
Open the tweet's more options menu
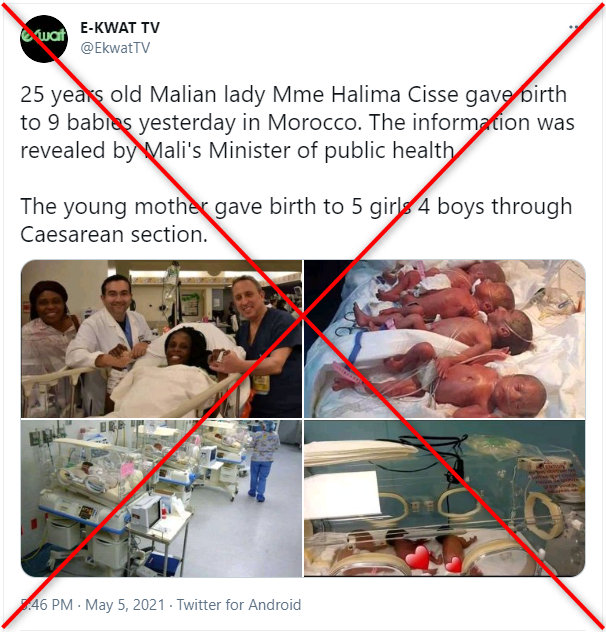(574, 27)
